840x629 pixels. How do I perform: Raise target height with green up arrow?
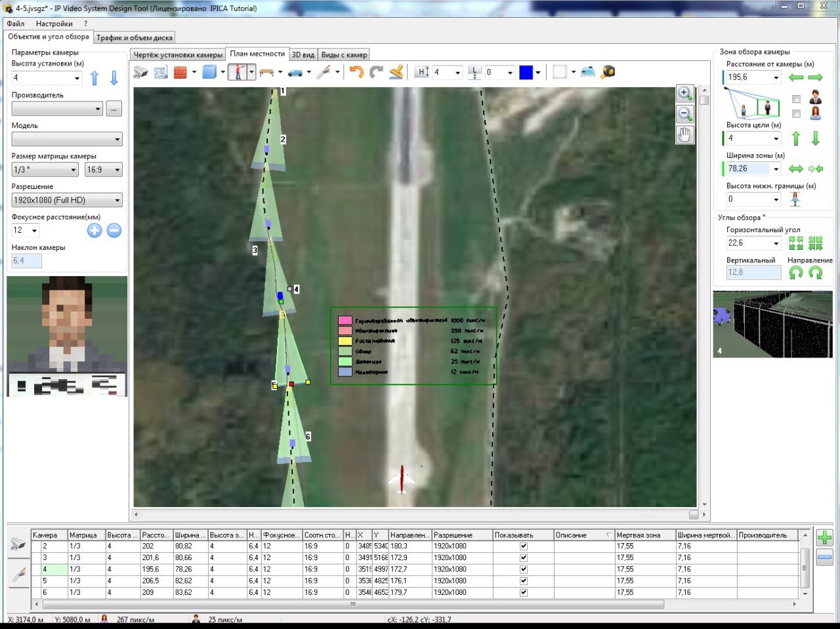(x=796, y=138)
